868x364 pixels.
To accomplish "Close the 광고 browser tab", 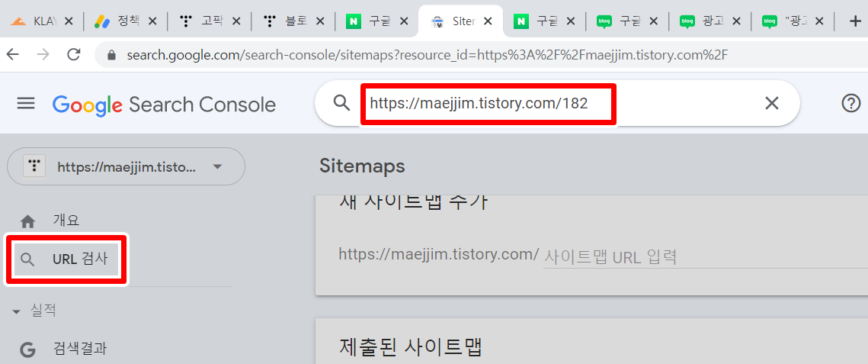I will [736, 21].
